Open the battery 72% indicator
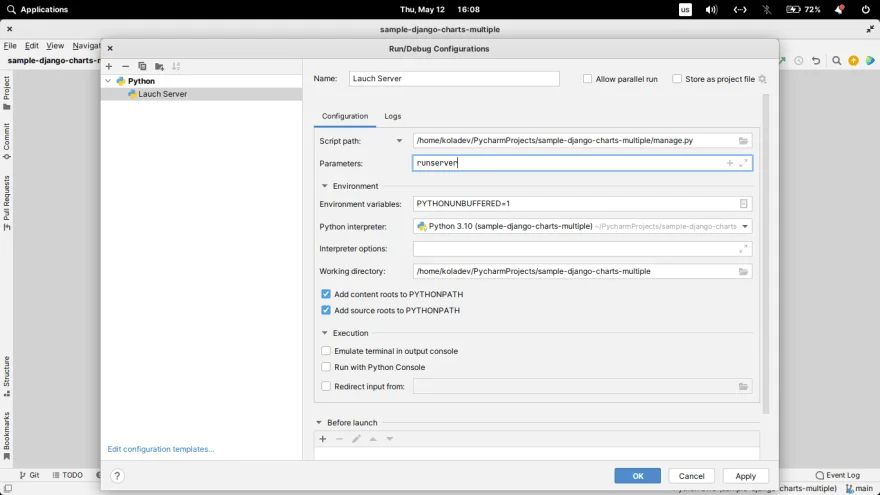Screen dimensions: 880x495 point(803,10)
